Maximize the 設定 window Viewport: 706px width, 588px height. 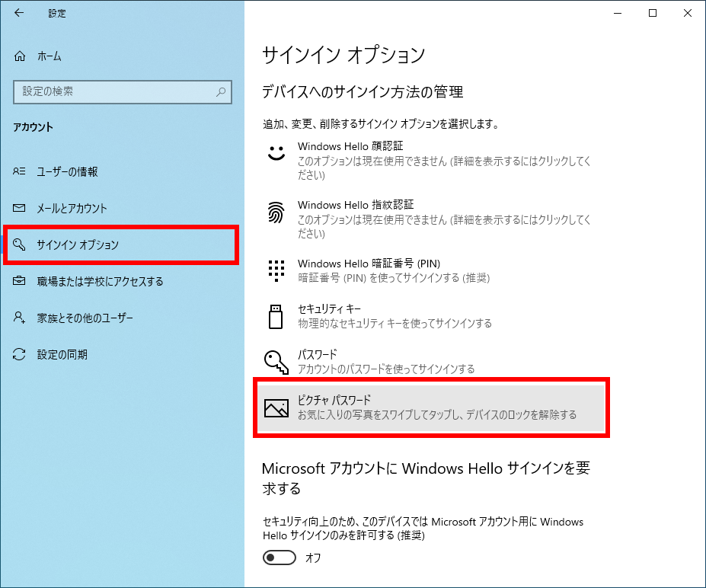[653, 14]
